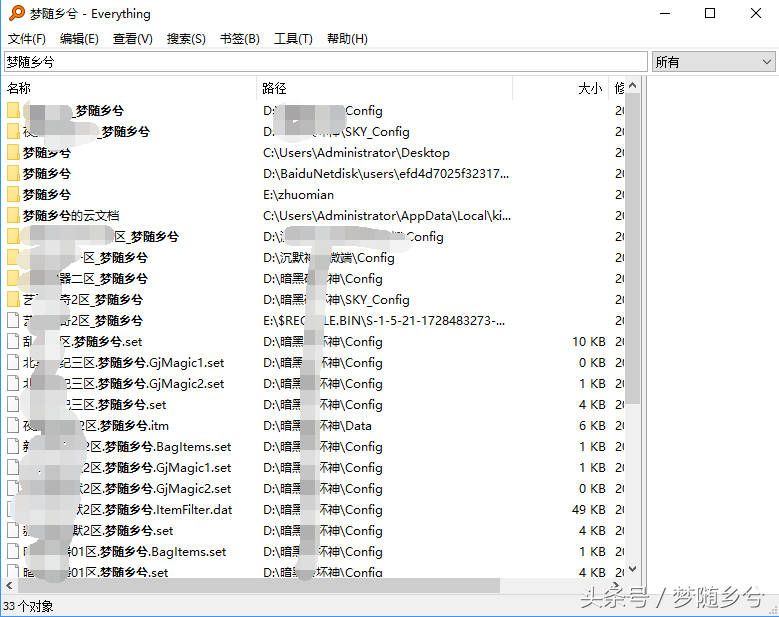
Task: Select path C:\Users\Administrator\Desktop
Action: [x=356, y=153]
